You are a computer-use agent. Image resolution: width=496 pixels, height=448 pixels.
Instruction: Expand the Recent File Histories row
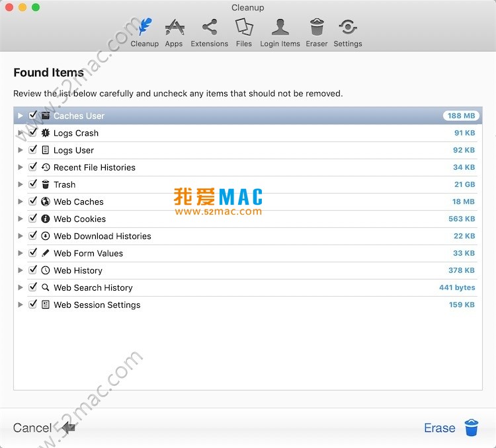click(x=21, y=167)
